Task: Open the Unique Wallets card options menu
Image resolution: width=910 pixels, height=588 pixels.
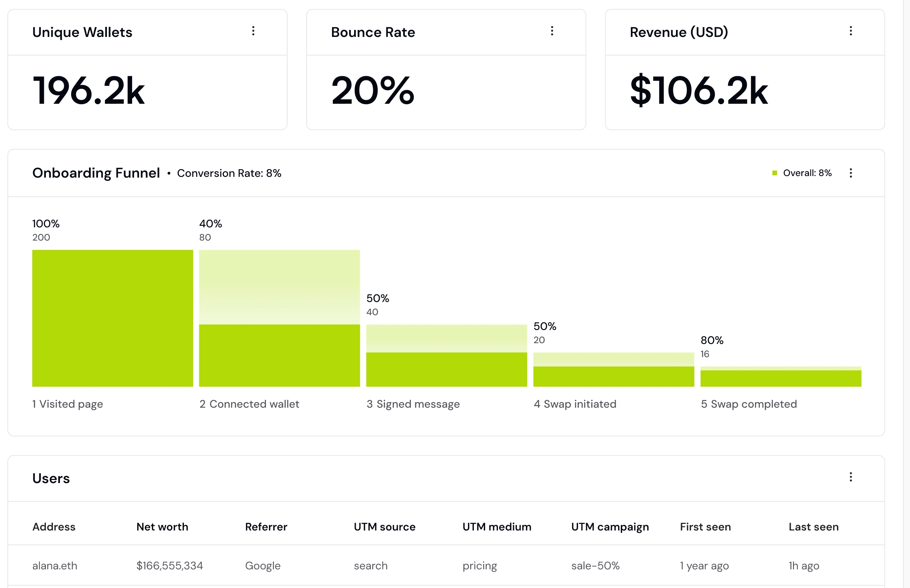Action: 253,31
